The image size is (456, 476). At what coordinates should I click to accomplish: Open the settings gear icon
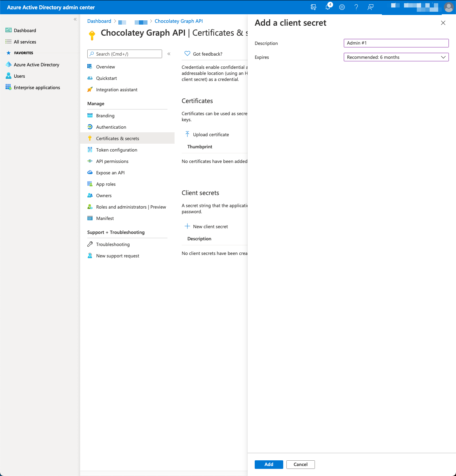pyautogui.click(x=342, y=7)
